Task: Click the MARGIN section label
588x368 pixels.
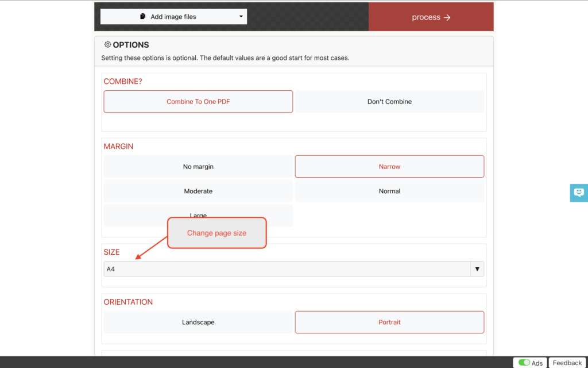Action: click(118, 147)
